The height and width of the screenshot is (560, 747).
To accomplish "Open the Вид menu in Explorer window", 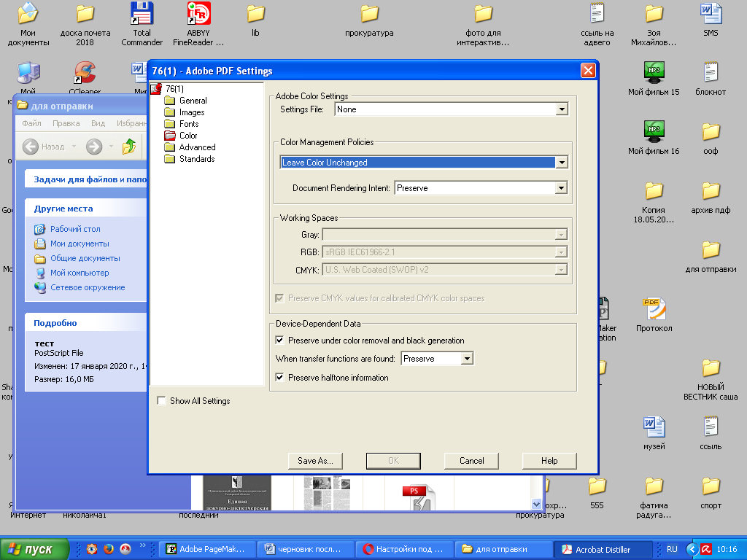I will 98,123.
